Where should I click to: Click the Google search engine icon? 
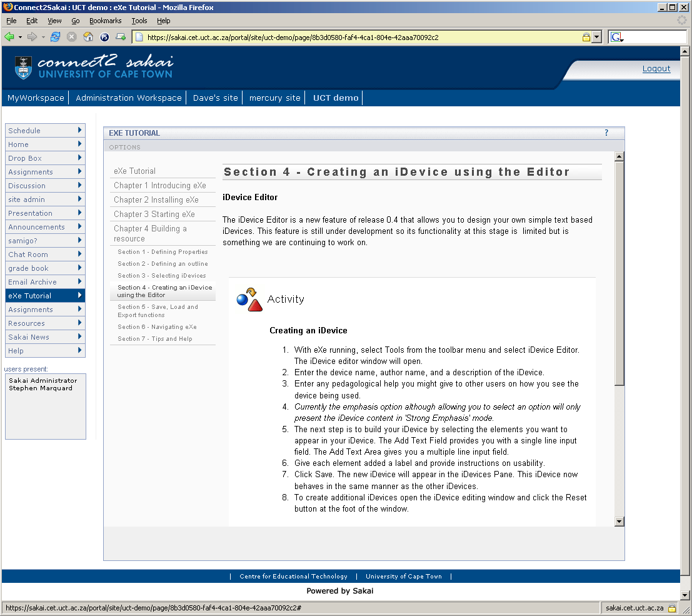[x=616, y=37]
